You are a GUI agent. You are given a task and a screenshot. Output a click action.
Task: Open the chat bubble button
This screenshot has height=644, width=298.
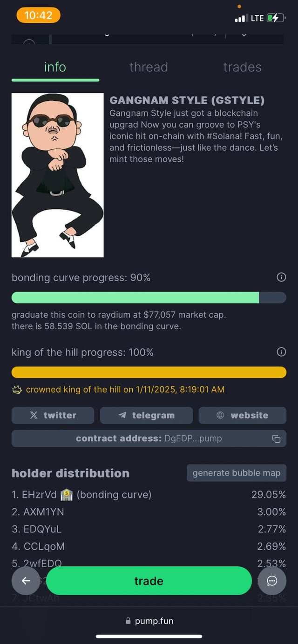point(272,581)
